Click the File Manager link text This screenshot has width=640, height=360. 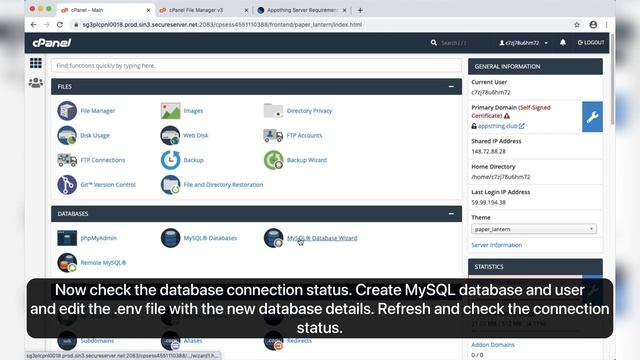pyautogui.click(x=98, y=111)
